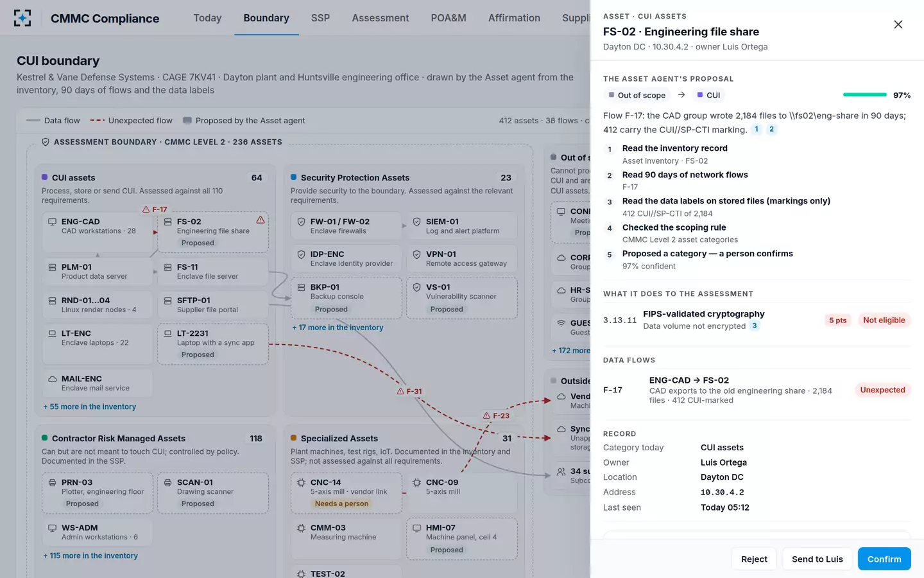Click the 'Unexpected' badge on flow F-17
The height and width of the screenshot is (578, 924).
882,390
